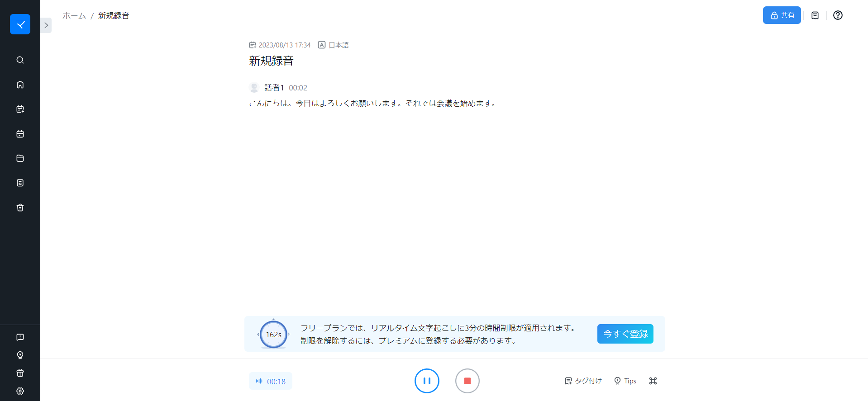Image resolution: width=868 pixels, height=401 pixels.
Task: Open the keyboard shortcuts command icon
Action: [x=653, y=381]
